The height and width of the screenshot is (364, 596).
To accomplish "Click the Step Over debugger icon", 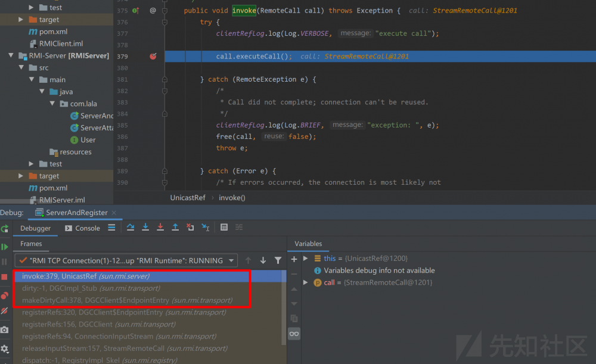I will 131,228.
